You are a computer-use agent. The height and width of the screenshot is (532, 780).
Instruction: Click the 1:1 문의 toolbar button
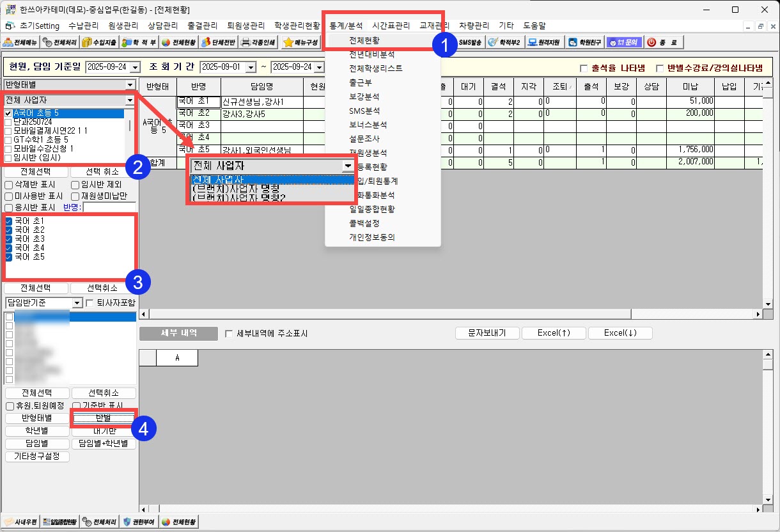(x=623, y=43)
